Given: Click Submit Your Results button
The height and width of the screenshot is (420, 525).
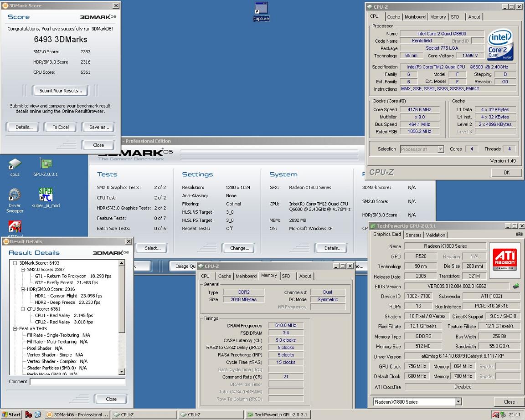Looking at the screenshot, I should click(61, 90).
